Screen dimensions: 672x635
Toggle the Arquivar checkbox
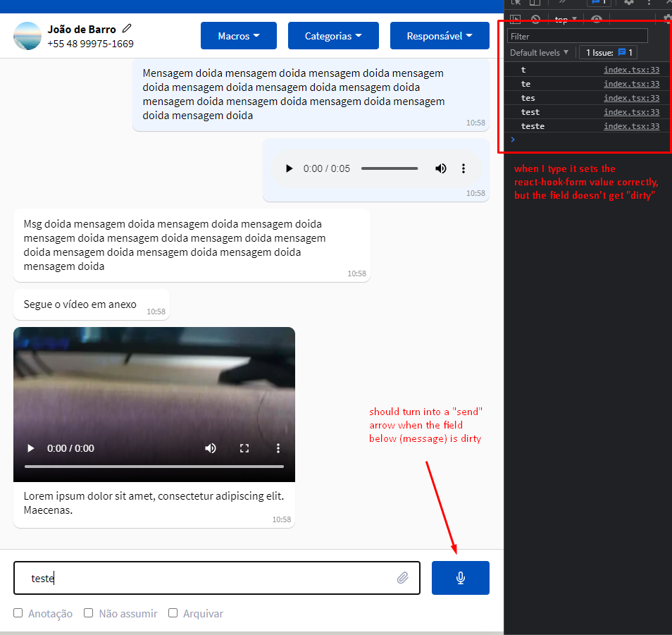click(173, 613)
